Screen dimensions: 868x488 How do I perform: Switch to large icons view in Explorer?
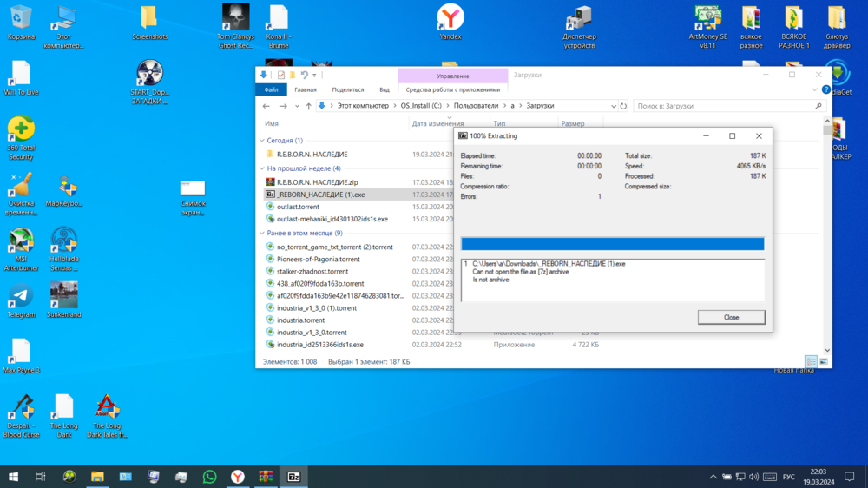(823, 361)
